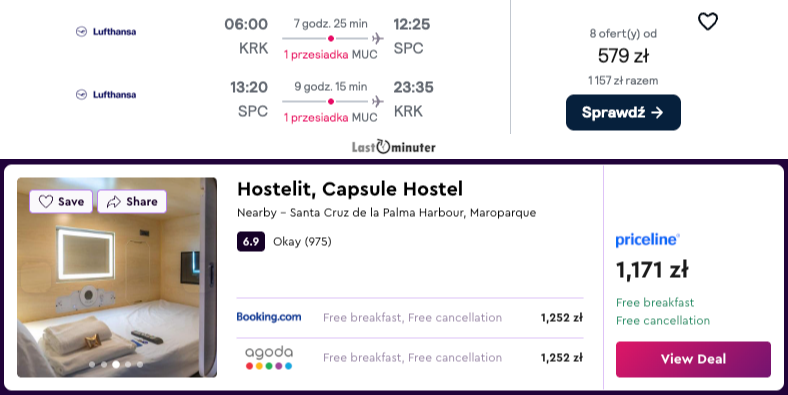
Task: Click the Booking.com logo
Action: click(269, 317)
